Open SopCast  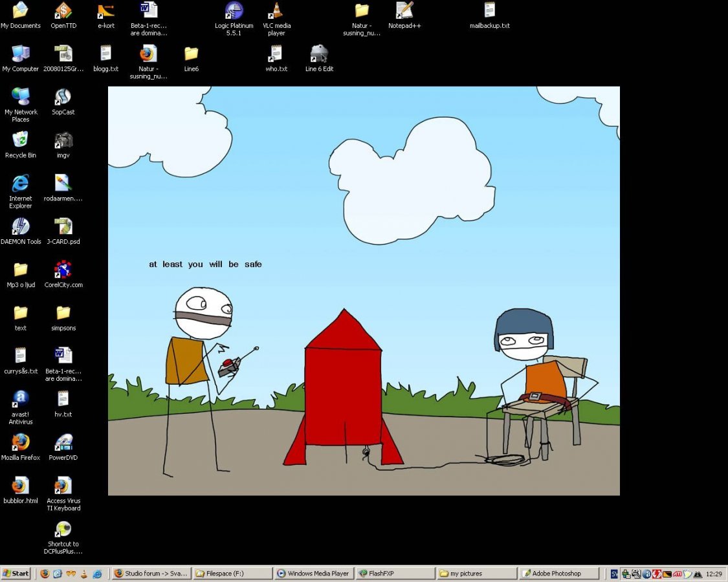coord(63,97)
